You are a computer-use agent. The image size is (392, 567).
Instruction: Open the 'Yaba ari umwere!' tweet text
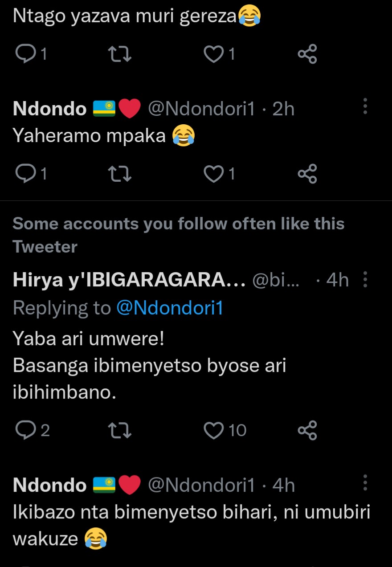(149, 365)
